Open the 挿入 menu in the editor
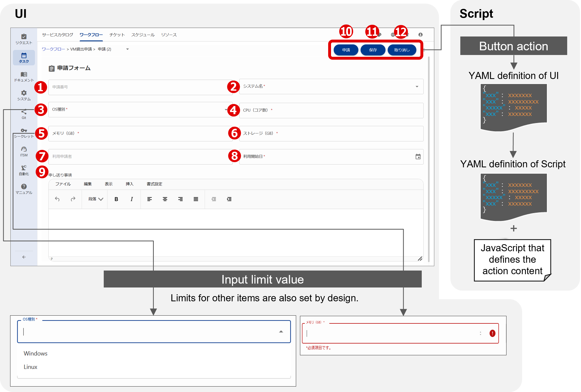Screen dimensions: 581x392 130,184
